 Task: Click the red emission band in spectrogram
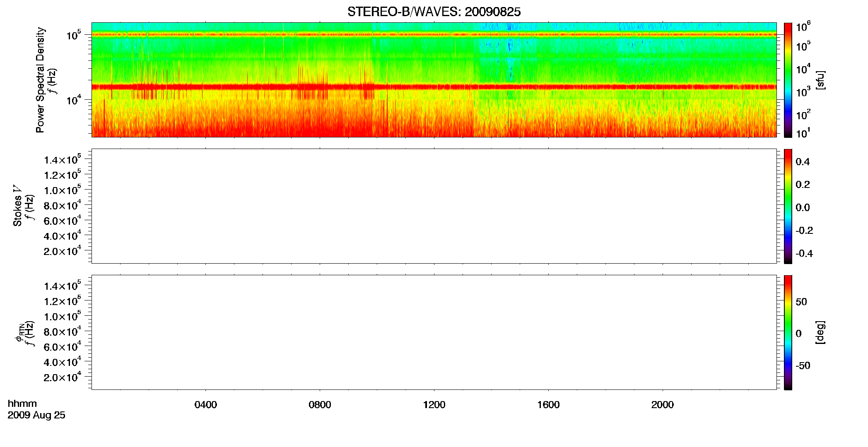[434, 87]
